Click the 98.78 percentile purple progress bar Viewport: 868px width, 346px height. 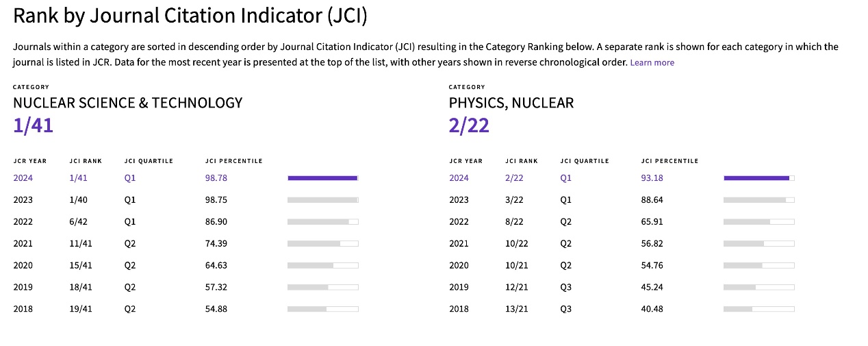point(322,178)
